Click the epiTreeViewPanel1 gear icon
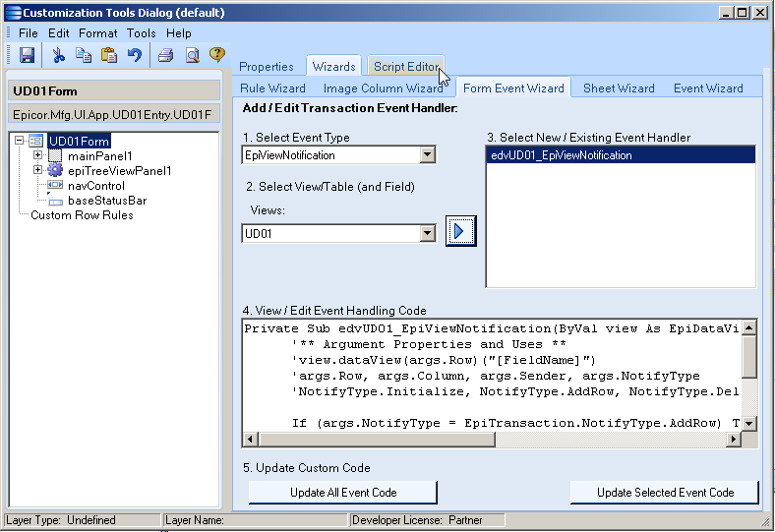 pyautogui.click(x=55, y=170)
